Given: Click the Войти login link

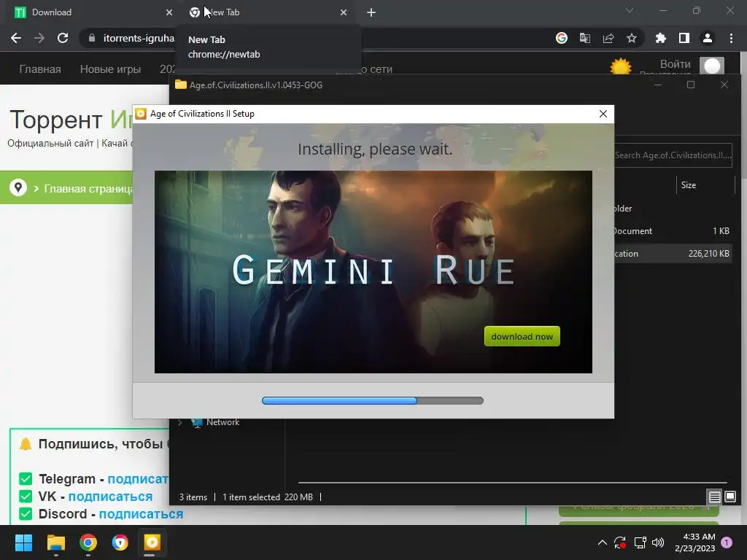Looking at the screenshot, I should click(675, 64).
